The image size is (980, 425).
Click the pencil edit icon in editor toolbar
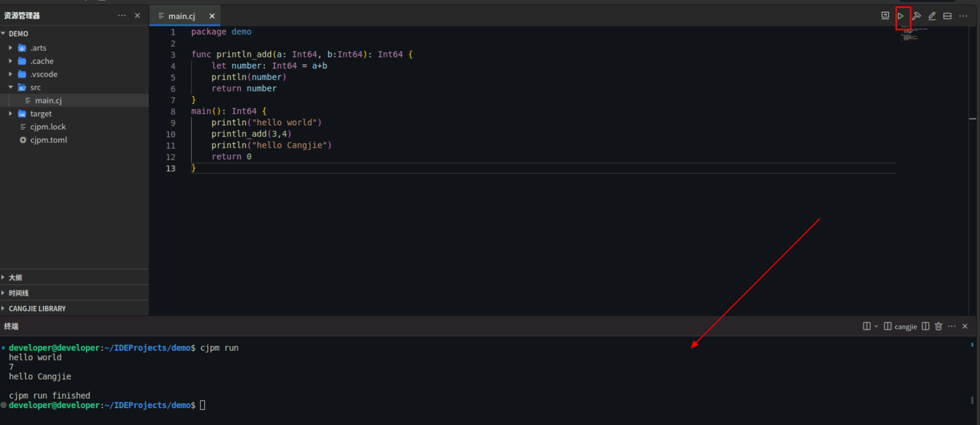coord(932,16)
